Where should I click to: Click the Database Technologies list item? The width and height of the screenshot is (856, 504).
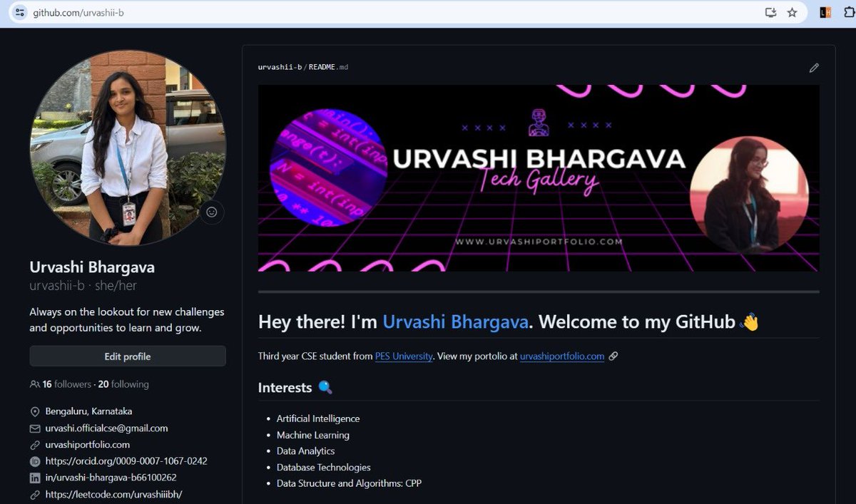coord(324,468)
